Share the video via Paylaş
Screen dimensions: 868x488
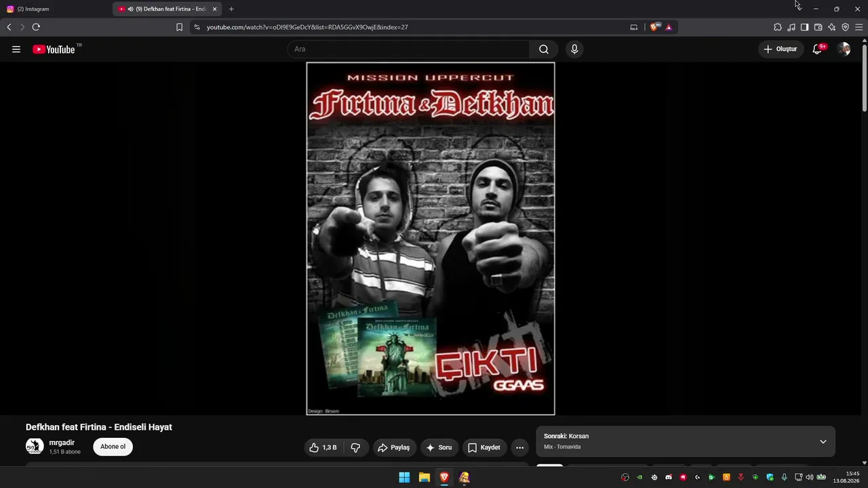[x=394, y=447]
